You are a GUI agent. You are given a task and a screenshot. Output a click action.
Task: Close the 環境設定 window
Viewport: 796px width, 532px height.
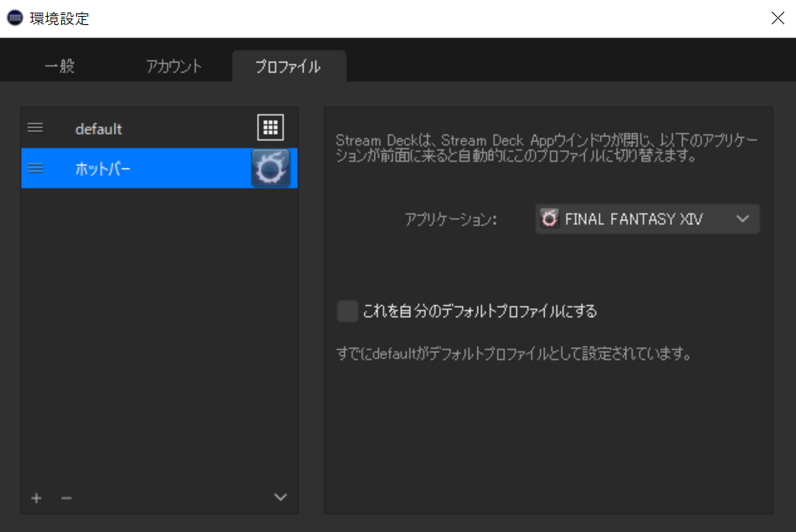tap(777, 18)
